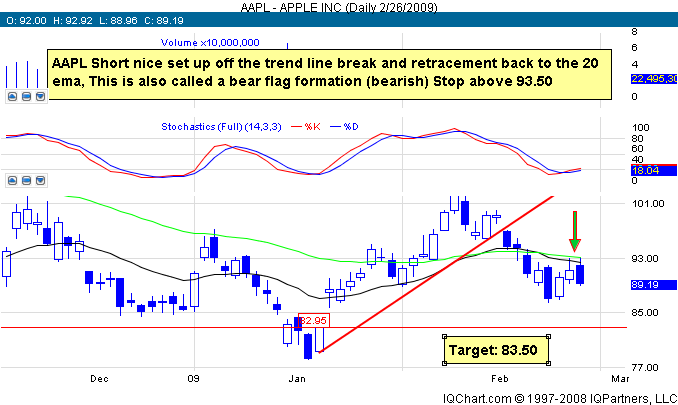Click the 93.00 price axis label
678x405 pixels.
pos(645,258)
